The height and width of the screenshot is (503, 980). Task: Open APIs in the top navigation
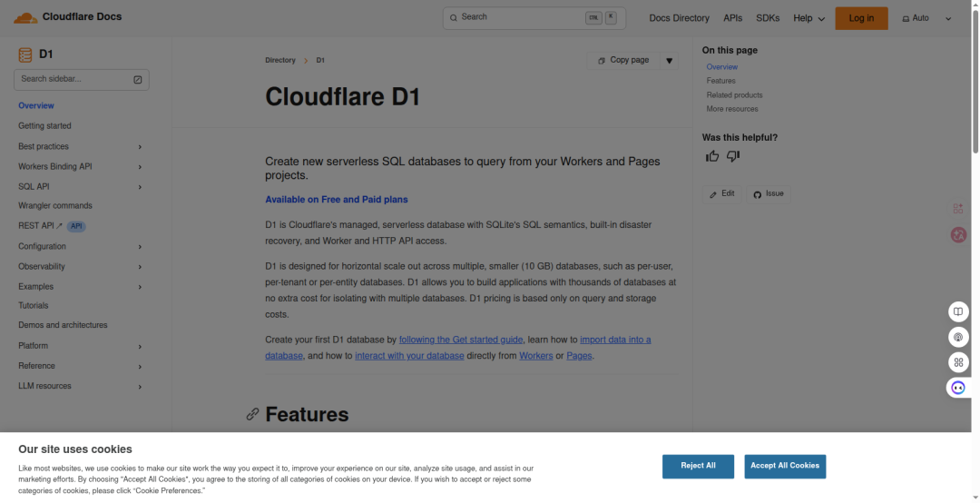coord(732,18)
